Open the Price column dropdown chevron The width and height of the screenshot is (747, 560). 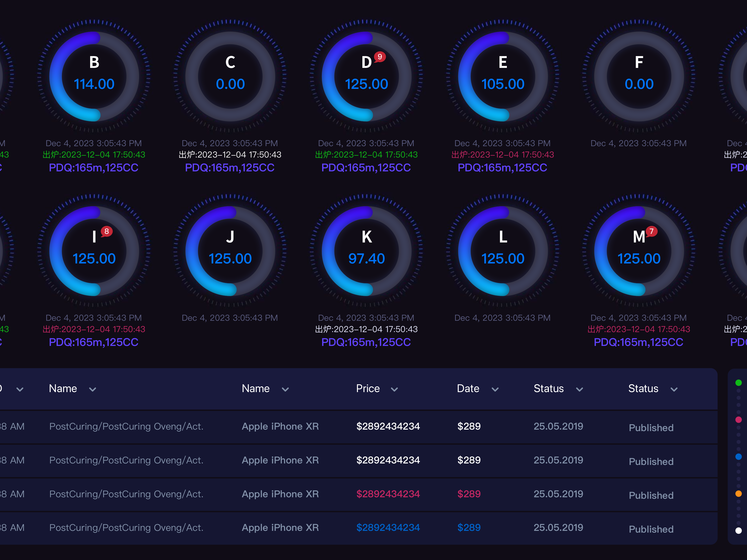coord(394,390)
